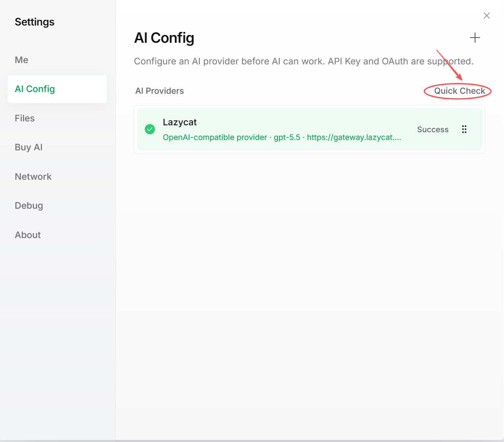Click the Settings sidebar title
Screen dimensions: 504x442
coord(35,22)
